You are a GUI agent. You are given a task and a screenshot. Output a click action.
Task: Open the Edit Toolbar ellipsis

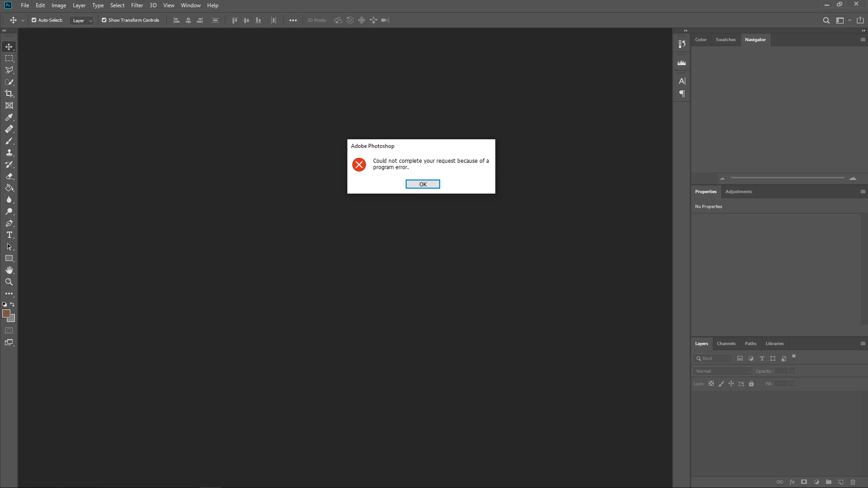pos(9,294)
